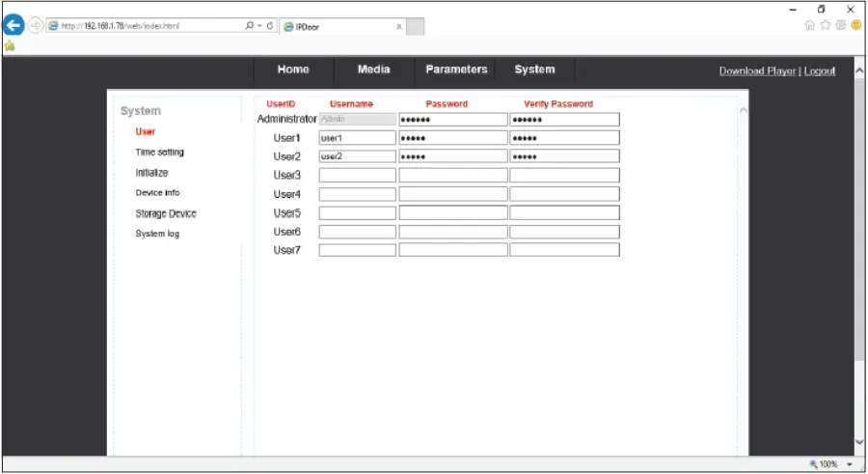This screenshot has height=474, width=868.
Task: Click User3 verify password field
Action: [x=564, y=175]
